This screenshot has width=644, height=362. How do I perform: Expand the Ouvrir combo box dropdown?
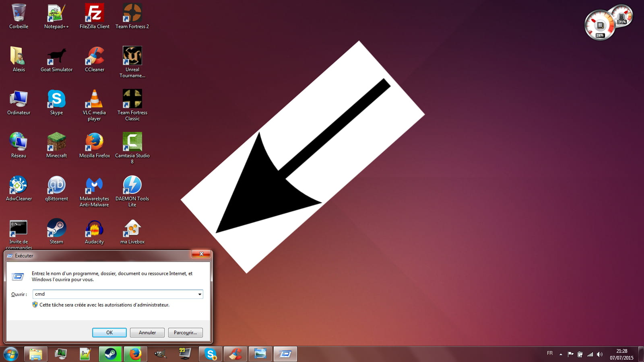pos(199,294)
